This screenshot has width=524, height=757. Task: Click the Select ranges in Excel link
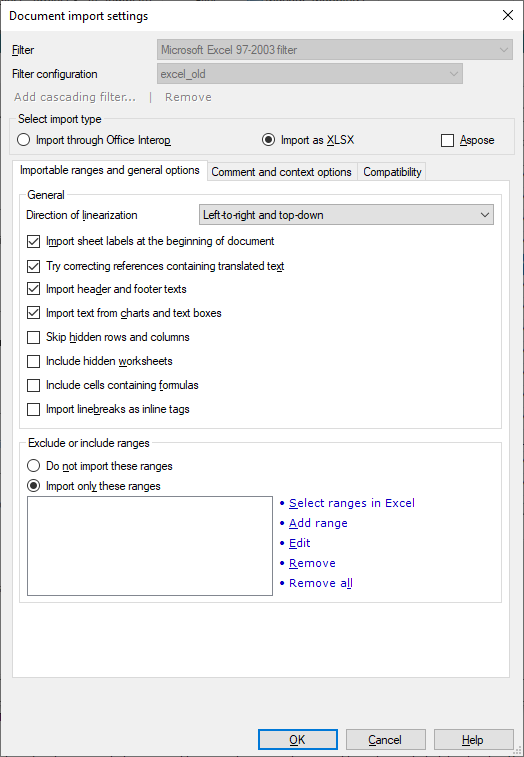[352, 503]
